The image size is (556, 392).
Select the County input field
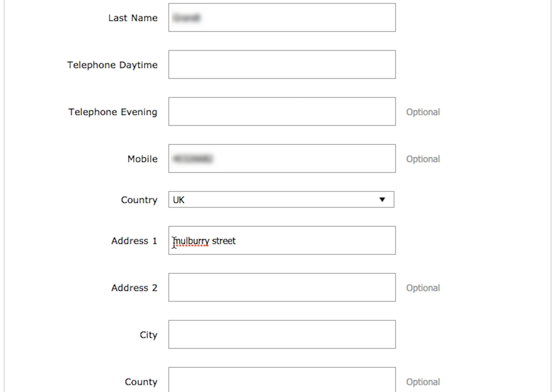click(x=282, y=380)
